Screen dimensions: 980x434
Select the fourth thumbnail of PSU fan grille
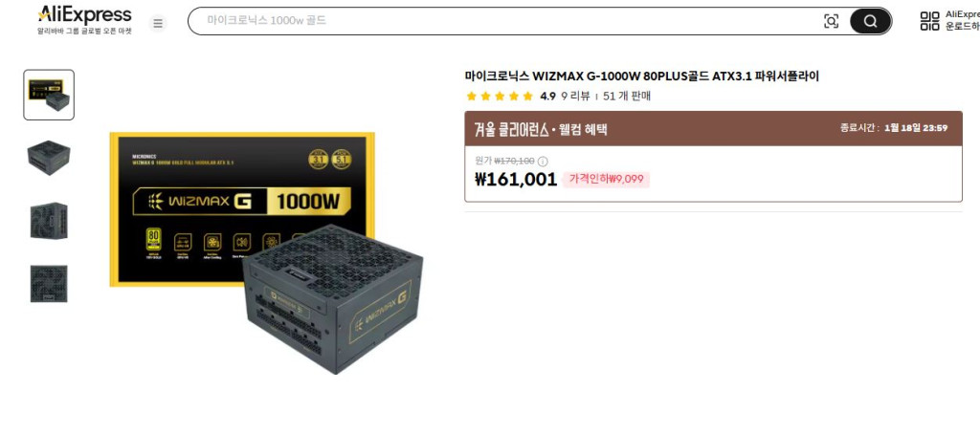coord(49,284)
